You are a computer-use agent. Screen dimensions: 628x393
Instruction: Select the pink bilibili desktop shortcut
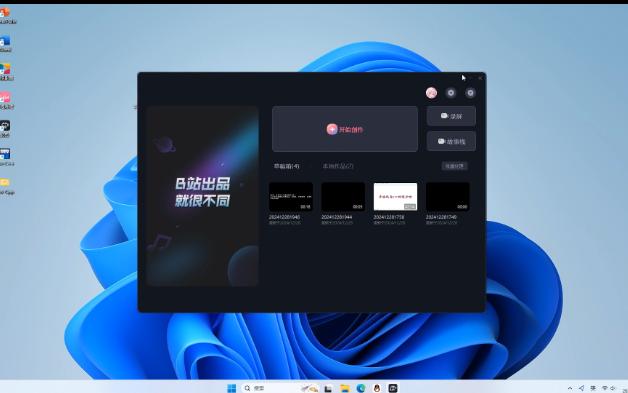click(x=6, y=101)
